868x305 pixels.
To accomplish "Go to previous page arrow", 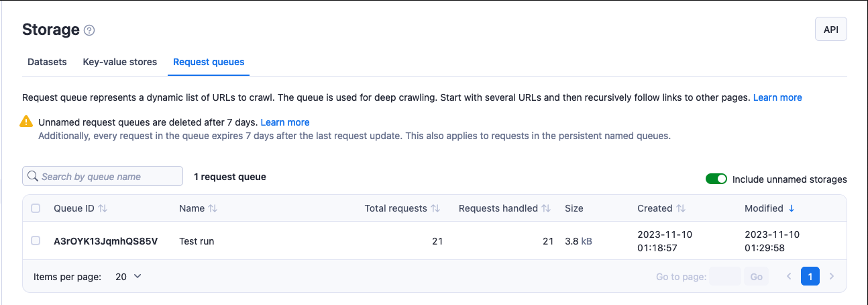I will tap(789, 276).
